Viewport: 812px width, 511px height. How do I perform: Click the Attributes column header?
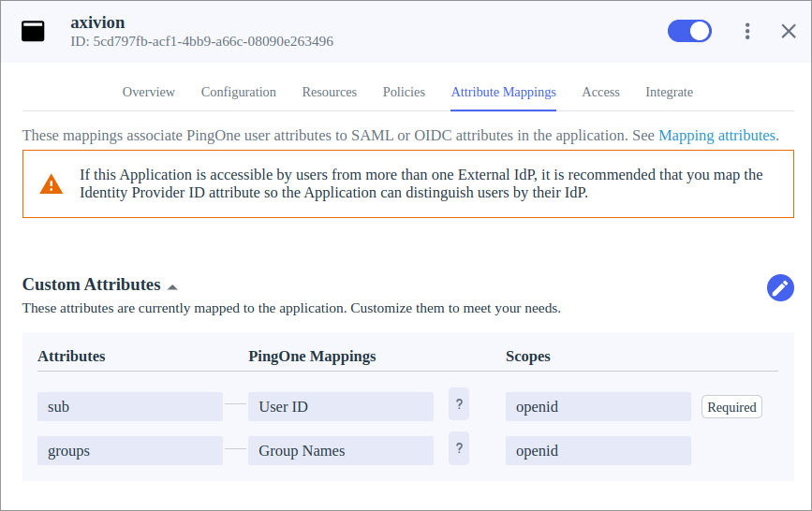coord(71,357)
